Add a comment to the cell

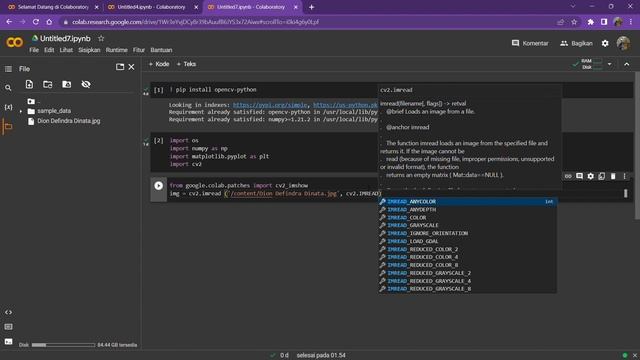580,176
